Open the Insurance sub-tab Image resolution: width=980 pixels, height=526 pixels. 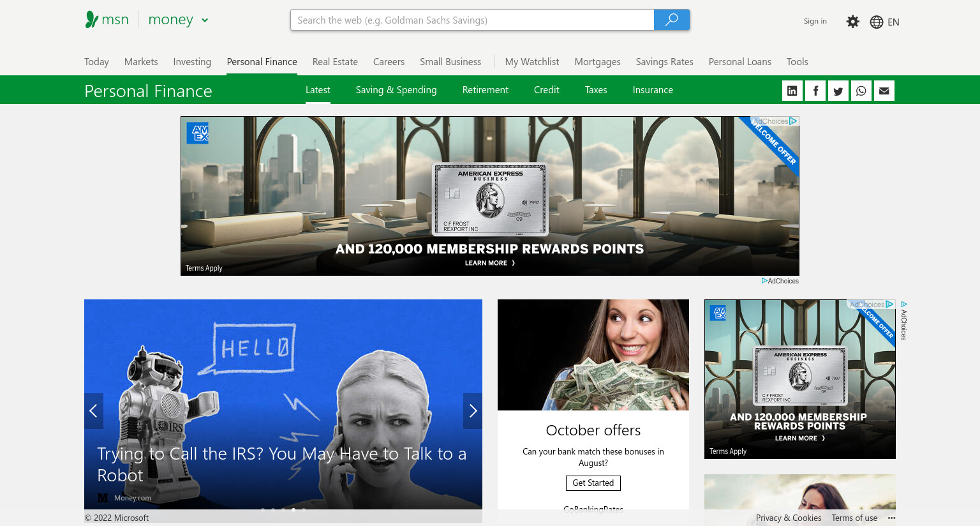tap(653, 90)
